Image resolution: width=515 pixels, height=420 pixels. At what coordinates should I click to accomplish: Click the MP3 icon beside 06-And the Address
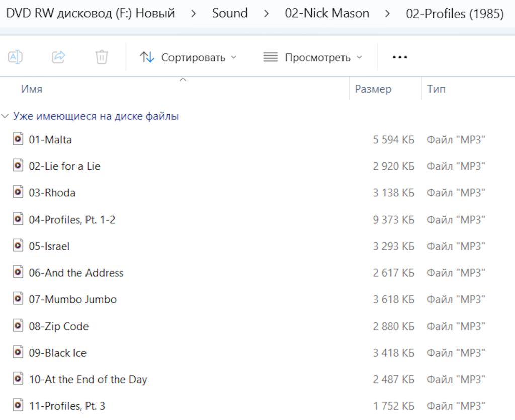18,272
